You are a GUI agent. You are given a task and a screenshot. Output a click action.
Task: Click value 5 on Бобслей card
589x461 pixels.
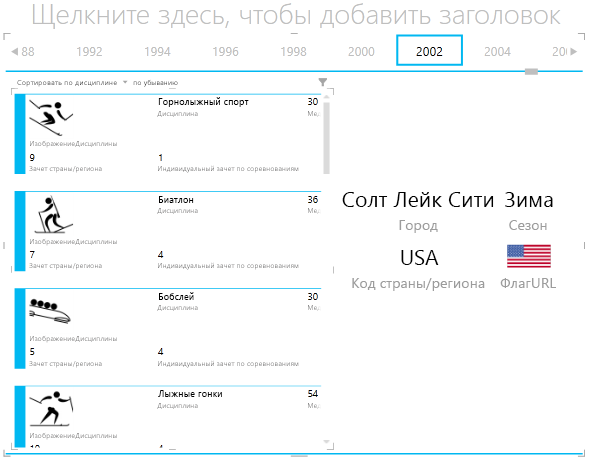[x=32, y=352]
